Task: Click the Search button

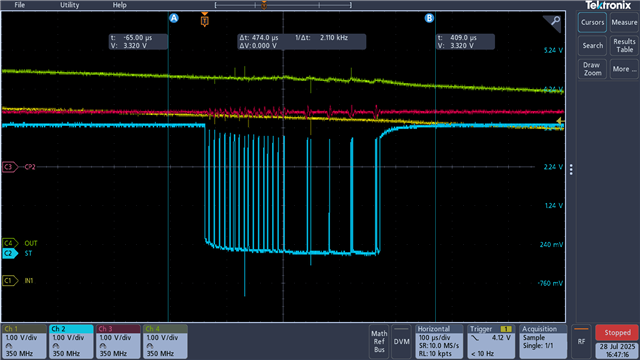Action: click(x=592, y=45)
